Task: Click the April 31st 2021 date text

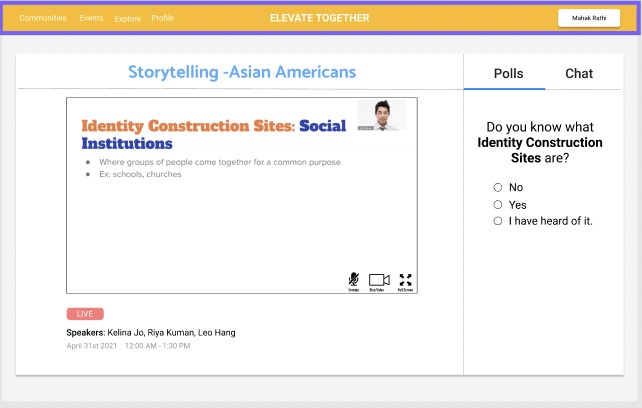Action: 92,346
